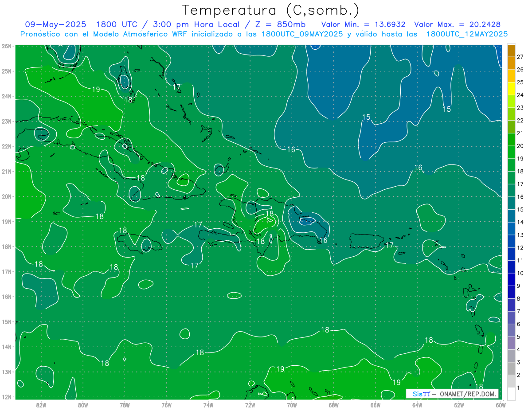532x411 pixels.
Task: Click the legend value label '21'
Action: click(520, 133)
